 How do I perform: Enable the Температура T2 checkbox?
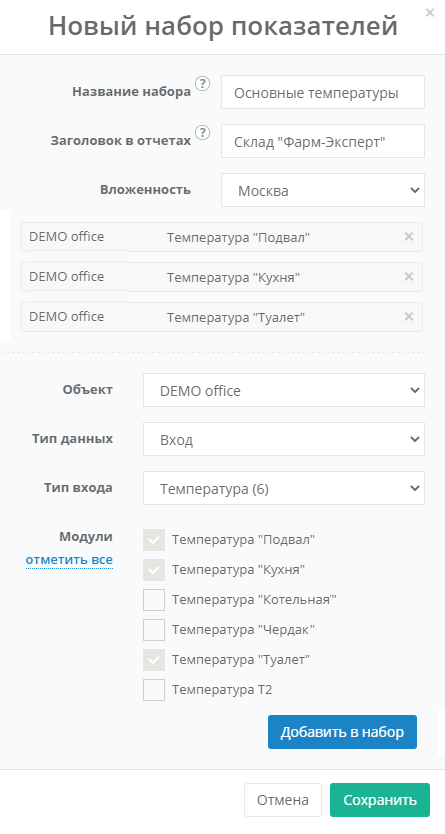coord(154,690)
